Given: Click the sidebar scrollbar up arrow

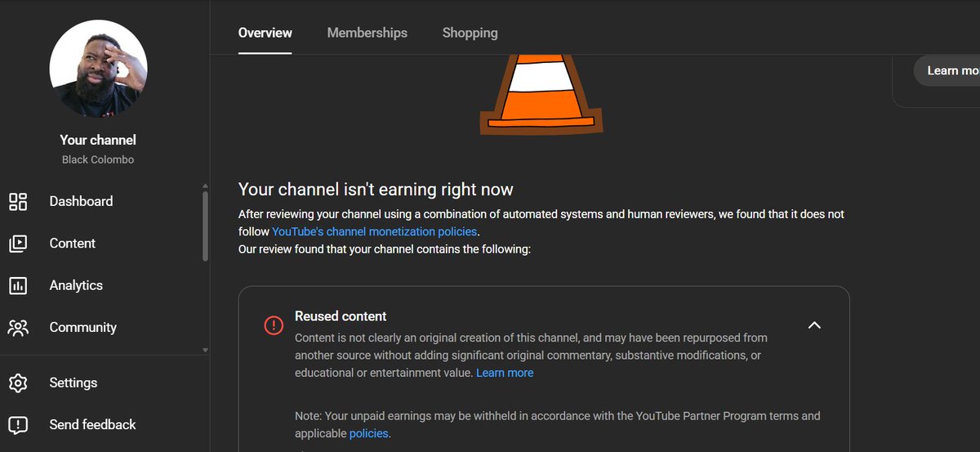Looking at the screenshot, I should point(205,185).
